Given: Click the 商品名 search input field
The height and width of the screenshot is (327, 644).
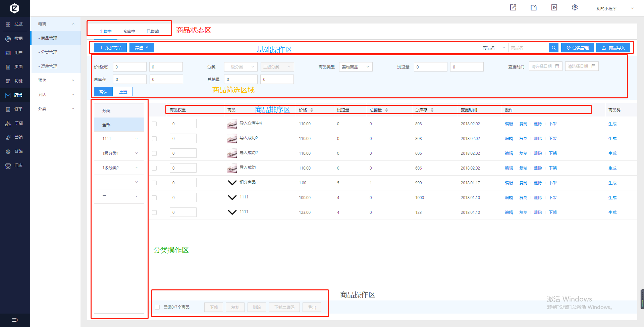Looking at the screenshot, I should (528, 48).
